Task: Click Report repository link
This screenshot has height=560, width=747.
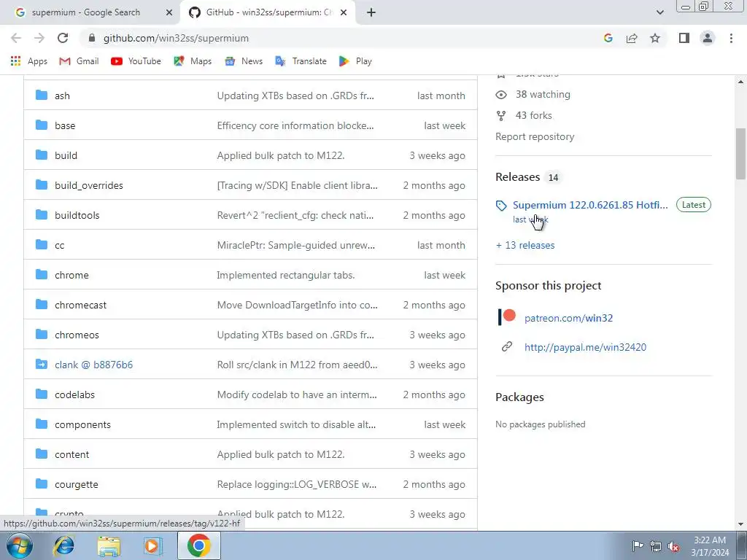Action: [x=535, y=136]
